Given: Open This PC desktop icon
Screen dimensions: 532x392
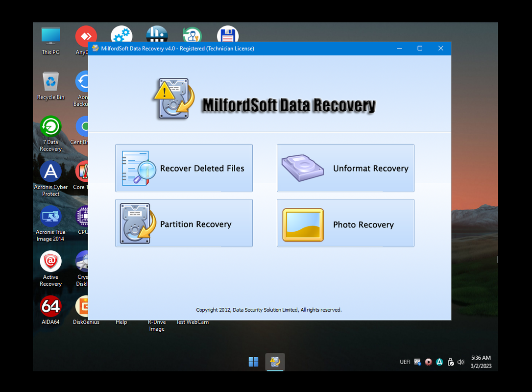Looking at the screenshot, I should point(50,41).
